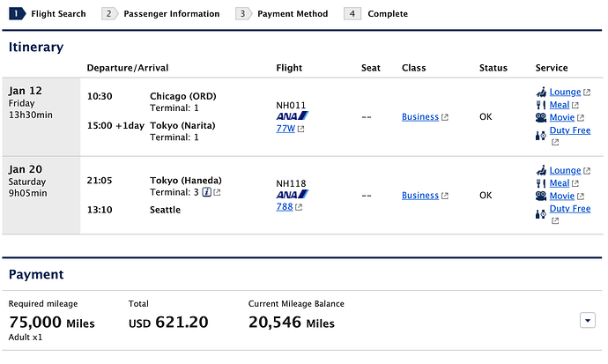Expand the payment details dropdown arrow

pyautogui.click(x=588, y=320)
